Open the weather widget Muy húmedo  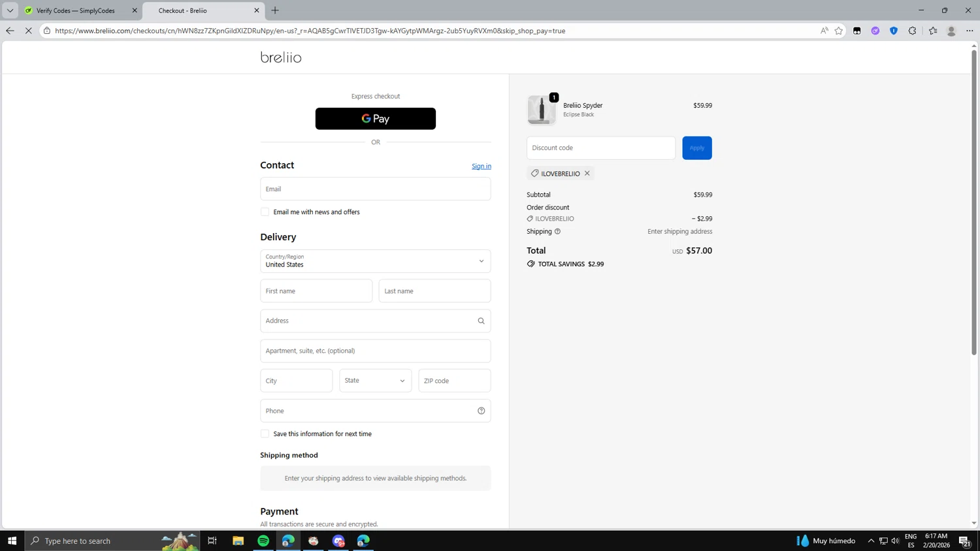(826, 541)
